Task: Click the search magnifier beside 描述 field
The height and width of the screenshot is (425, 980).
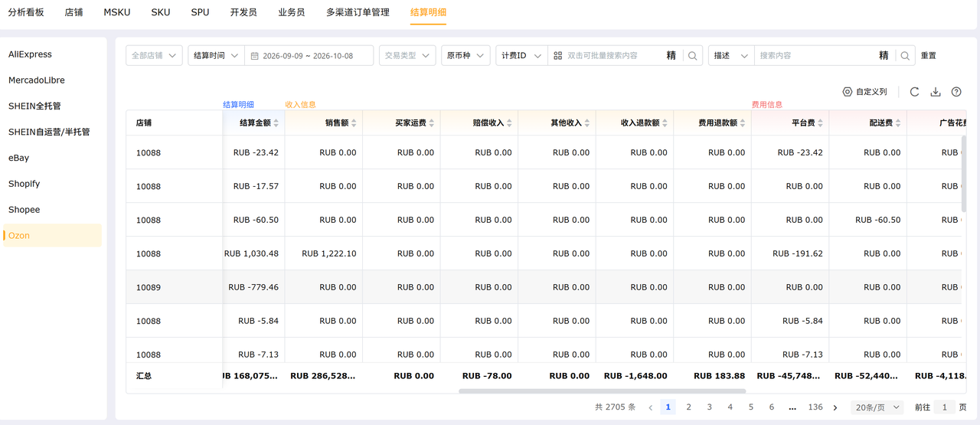Action: pyautogui.click(x=905, y=56)
